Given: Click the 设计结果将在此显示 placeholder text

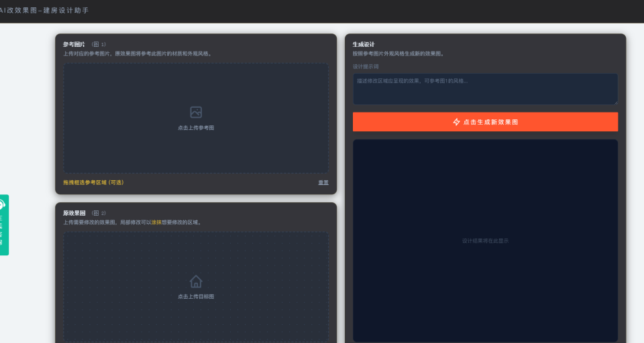Looking at the screenshot, I should tap(485, 241).
